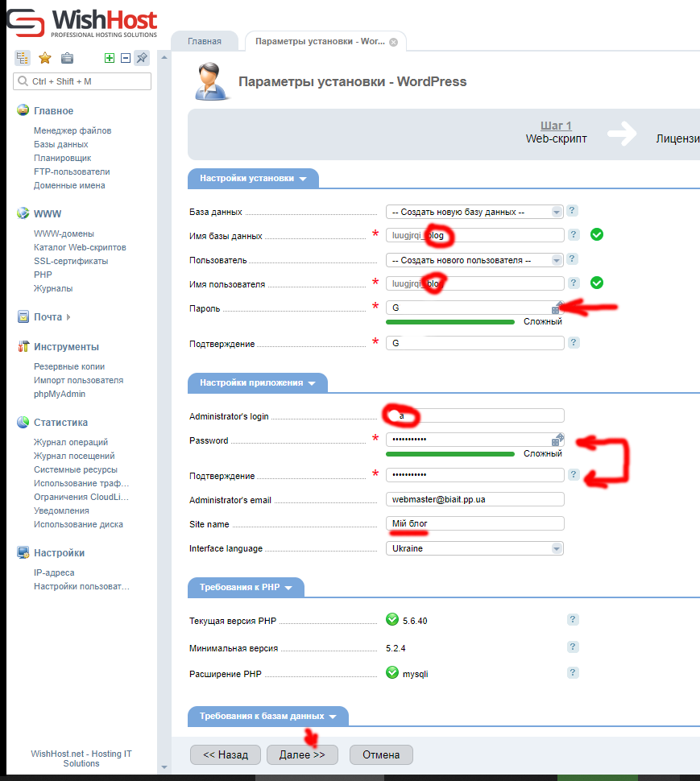Open Каталог Web-скриптов
The image size is (700, 781).
[80, 247]
